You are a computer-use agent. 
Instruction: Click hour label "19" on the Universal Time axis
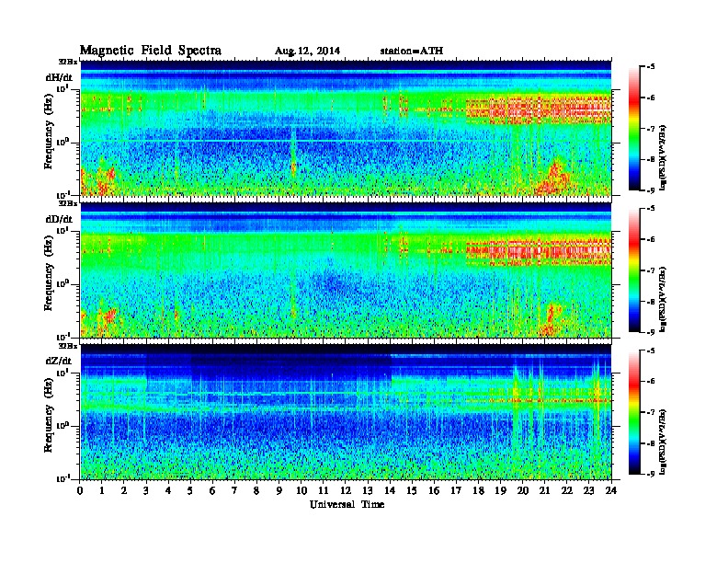(500, 491)
